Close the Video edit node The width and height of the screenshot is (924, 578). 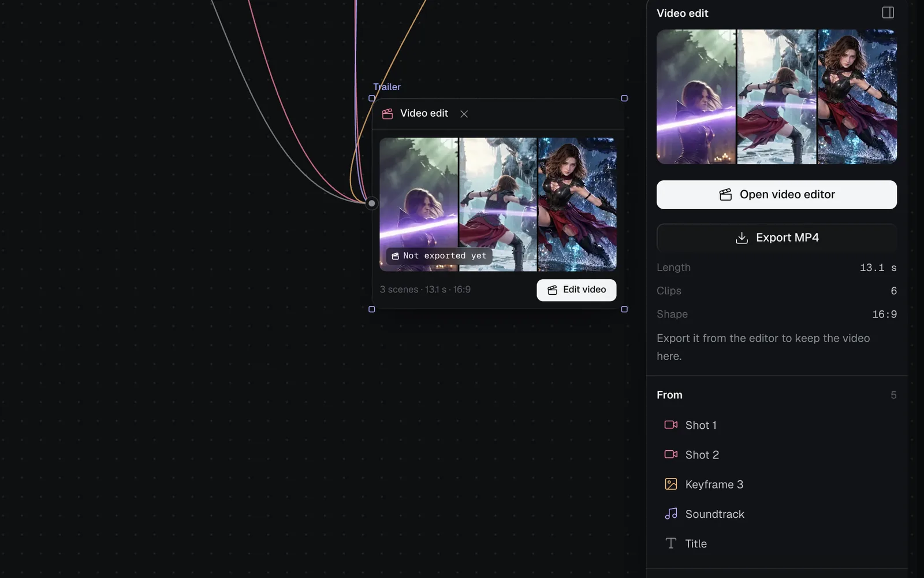464,114
